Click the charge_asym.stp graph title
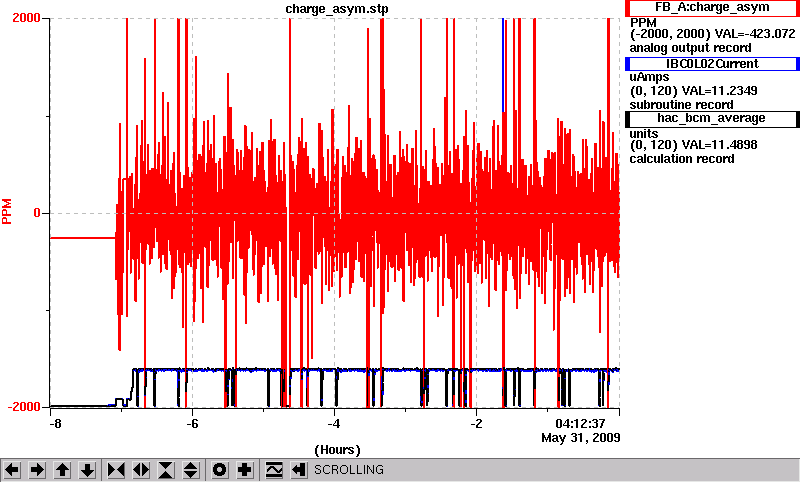The image size is (800, 482). coord(337,9)
